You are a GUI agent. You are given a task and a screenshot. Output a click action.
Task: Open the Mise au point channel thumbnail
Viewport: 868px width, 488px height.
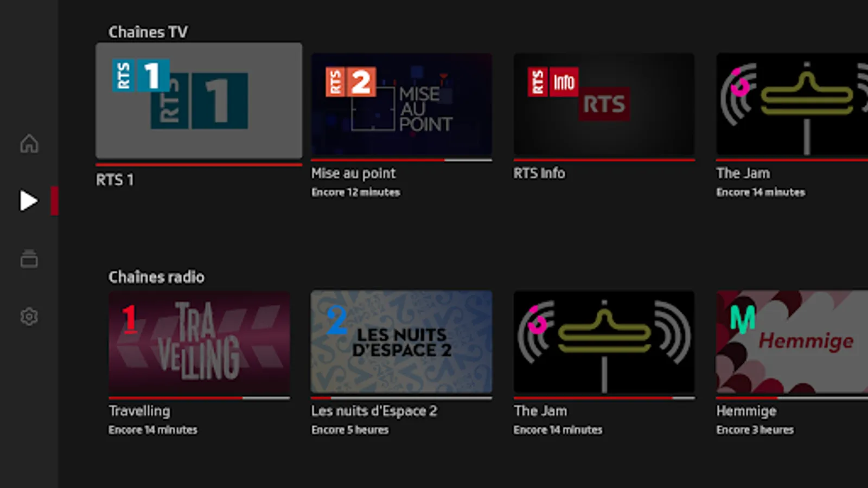[x=401, y=105]
